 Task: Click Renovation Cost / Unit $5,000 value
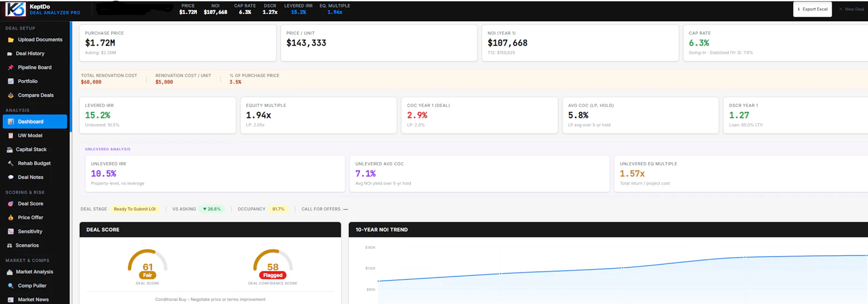coord(164,83)
